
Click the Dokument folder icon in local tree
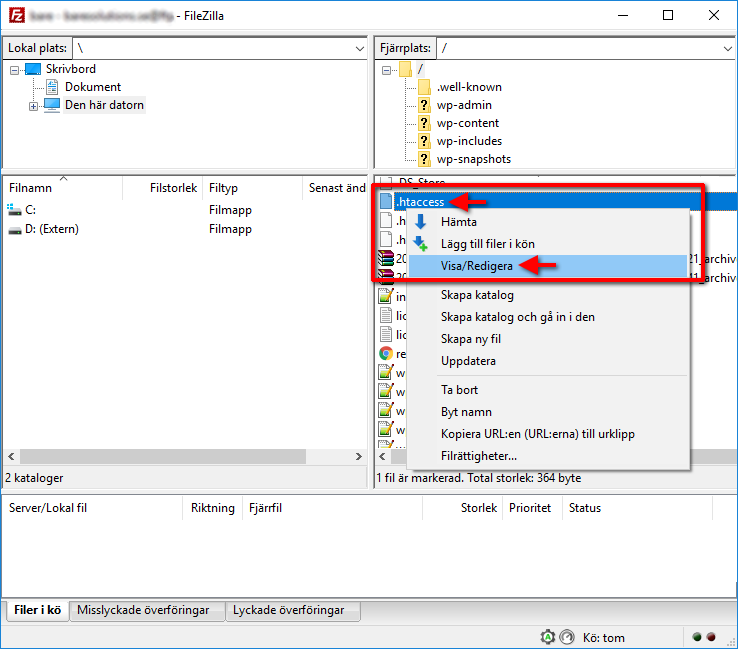53,87
